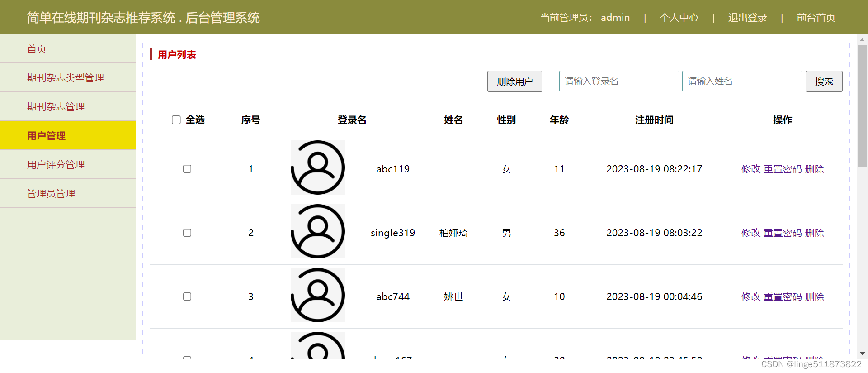Screen dimensions: 868x373
Task: Focus the 请输入登录名 input field
Action: (619, 81)
